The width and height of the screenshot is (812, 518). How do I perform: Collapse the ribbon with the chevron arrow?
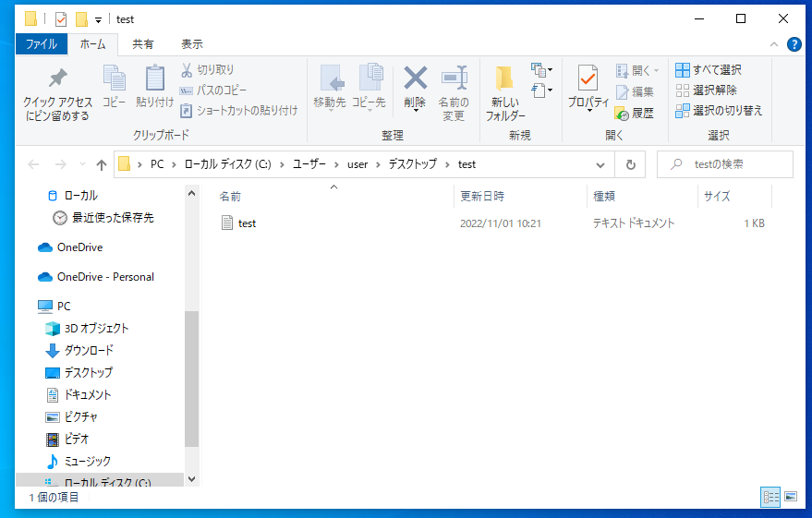pyautogui.click(x=774, y=44)
